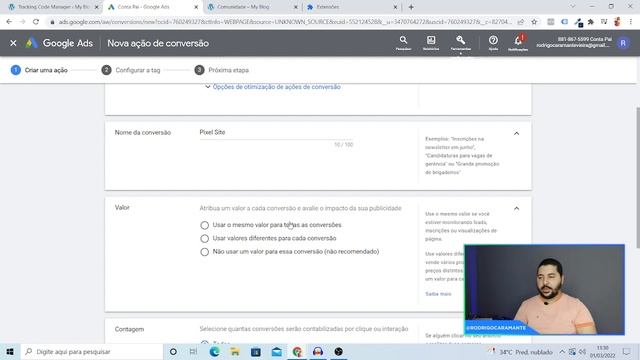Open the headphones app on taskbar
Image resolution: width=640 pixels, height=360 pixels.
(318, 351)
